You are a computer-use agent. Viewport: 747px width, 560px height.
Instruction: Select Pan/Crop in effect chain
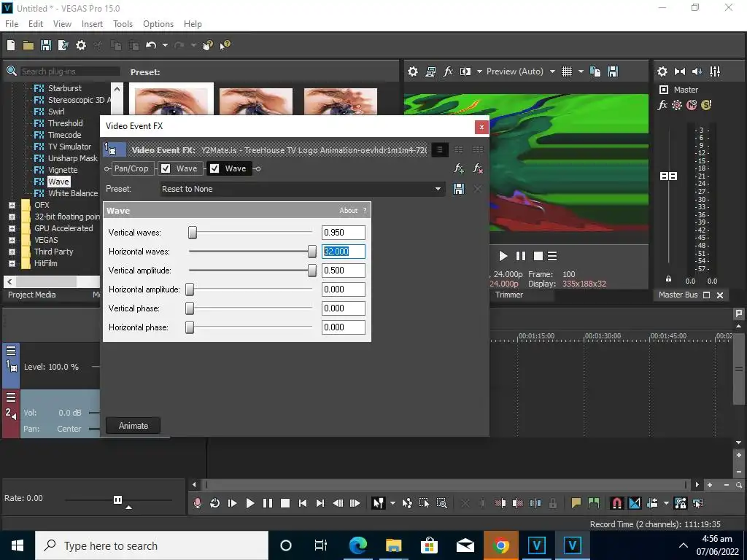(x=131, y=168)
